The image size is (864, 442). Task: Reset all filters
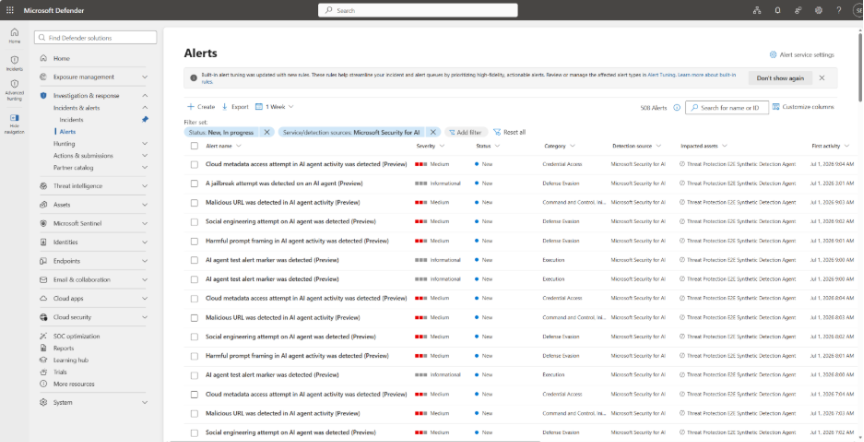pyautogui.click(x=510, y=132)
